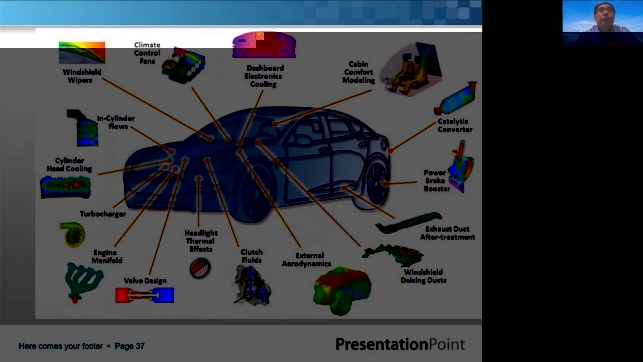Click the Exhaust Duct After-treatment pipe image
The height and width of the screenshot is (362, 643).
coord(408,223)
